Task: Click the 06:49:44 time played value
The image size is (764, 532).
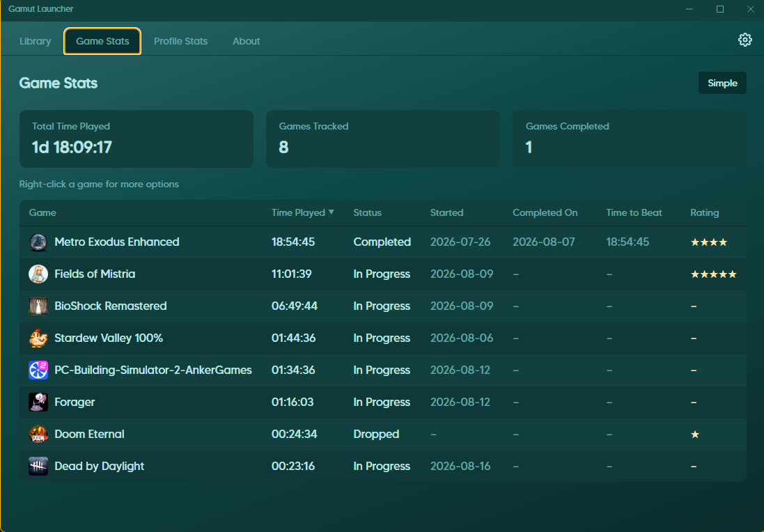Action: click(295, 306)
